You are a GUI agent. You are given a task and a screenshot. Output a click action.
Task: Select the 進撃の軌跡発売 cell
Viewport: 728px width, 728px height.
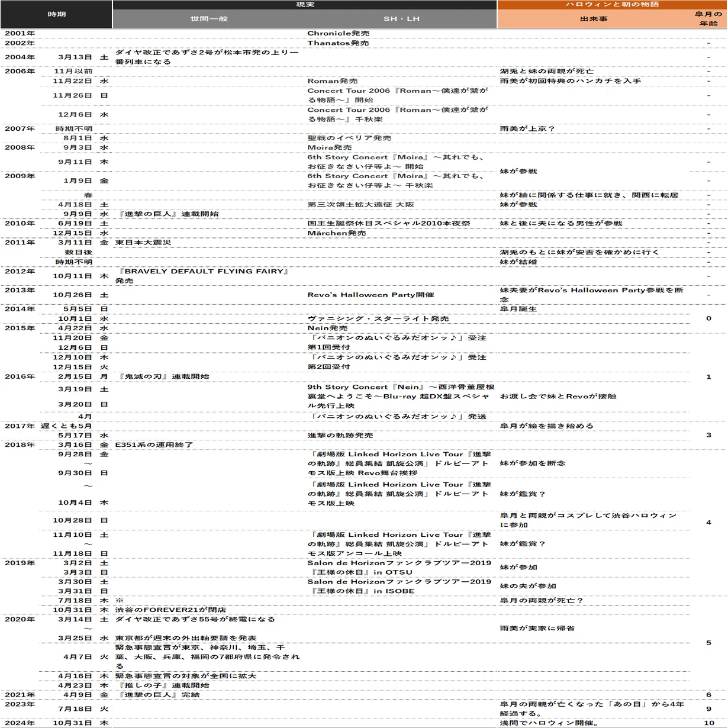340,436
